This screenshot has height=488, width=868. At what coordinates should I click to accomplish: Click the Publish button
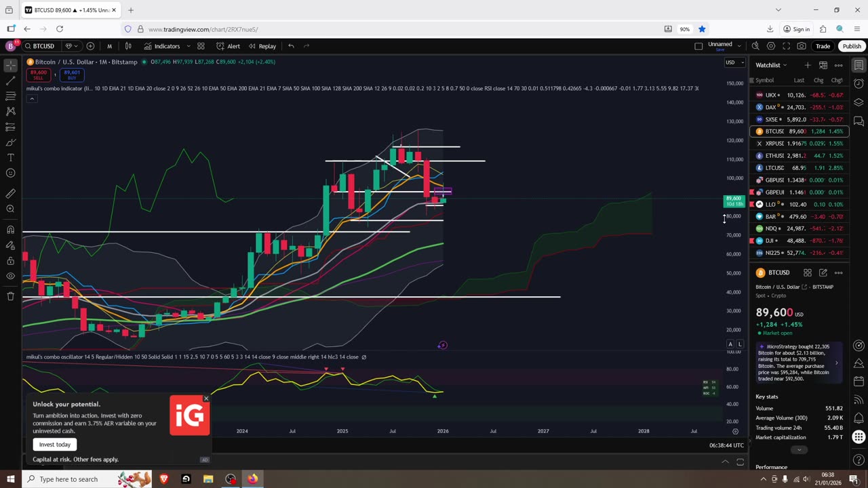pos(852,46)
